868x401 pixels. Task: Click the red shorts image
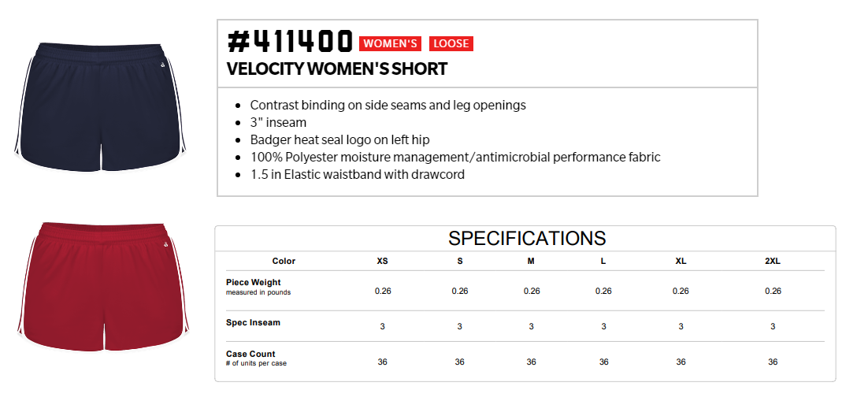pyautogui.click(x=104, y=287)
